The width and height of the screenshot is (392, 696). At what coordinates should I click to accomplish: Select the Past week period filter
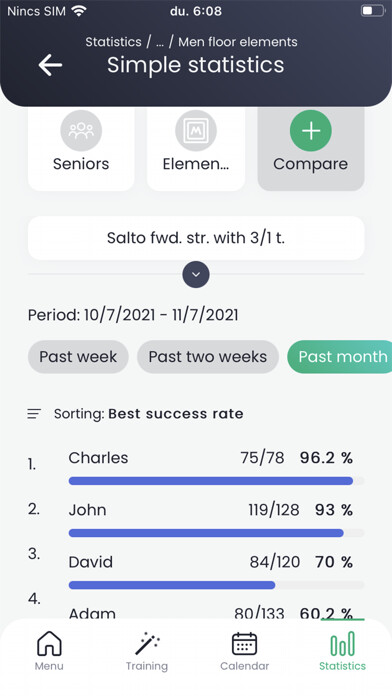78,357
